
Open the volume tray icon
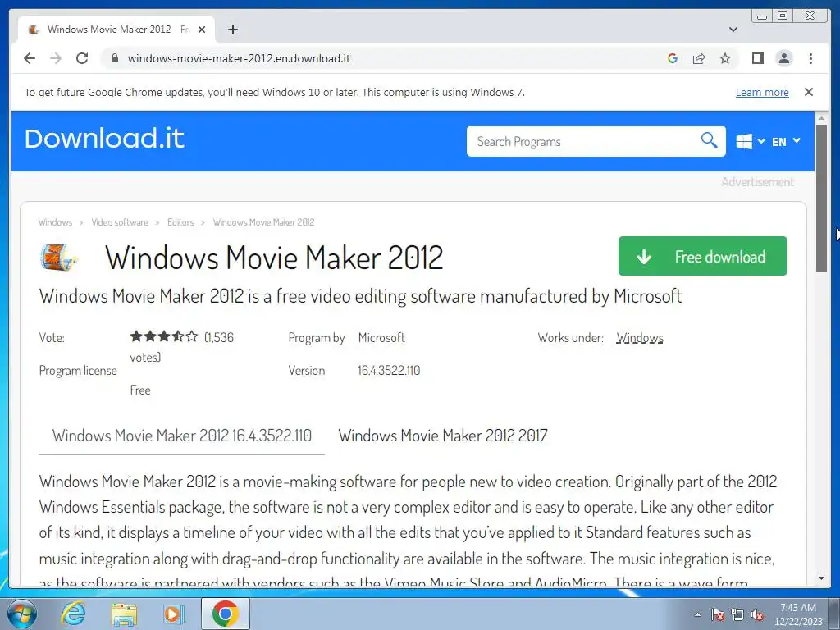[757, 614]
